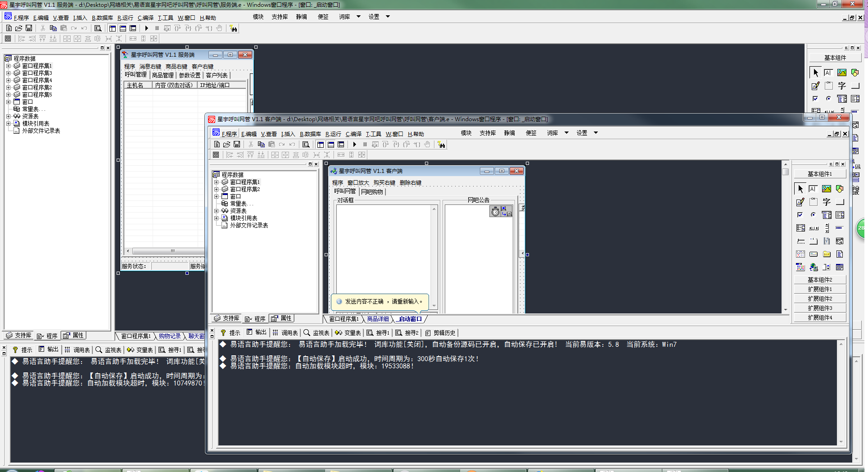Switch to the 商品详细 editor tab
Screen dimensions: 868x472
[x=378, y=319]
